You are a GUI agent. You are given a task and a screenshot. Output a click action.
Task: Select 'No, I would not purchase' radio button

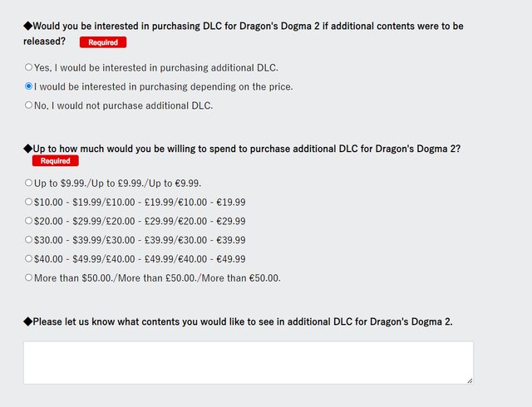29,105
